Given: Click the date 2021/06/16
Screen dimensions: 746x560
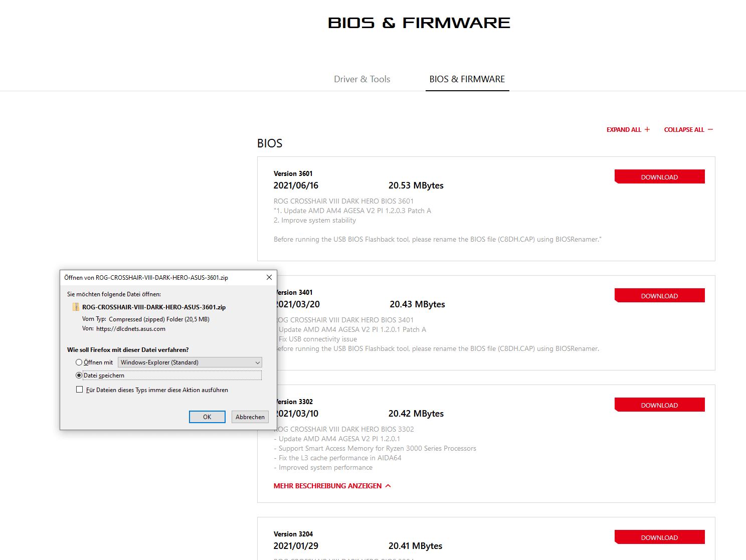Looking at the screenshot, I should pos(296,185).
